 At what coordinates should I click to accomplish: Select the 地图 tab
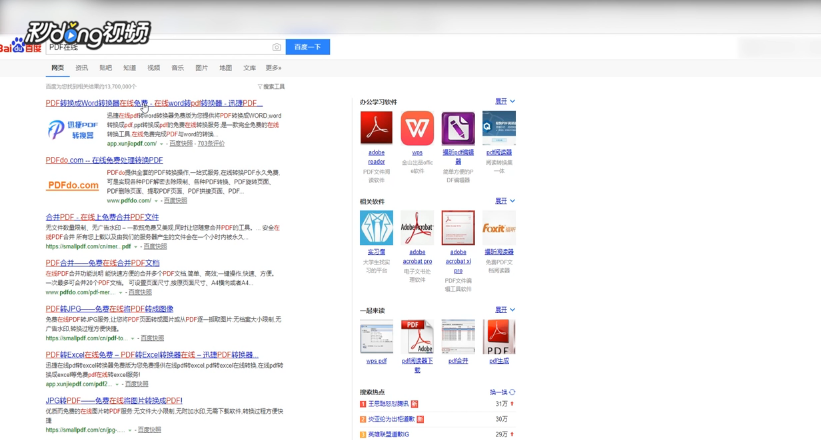(226, 68)
